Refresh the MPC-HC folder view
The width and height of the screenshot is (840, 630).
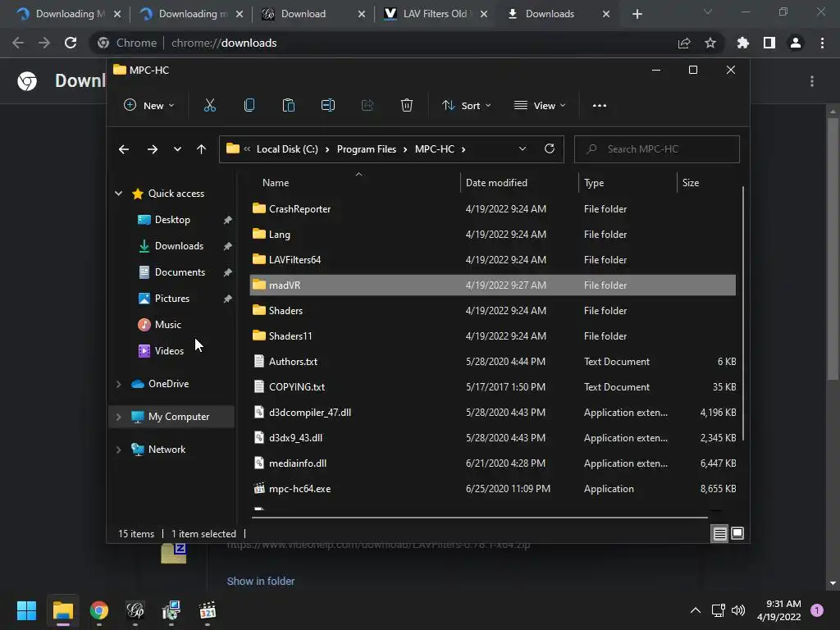549,149
